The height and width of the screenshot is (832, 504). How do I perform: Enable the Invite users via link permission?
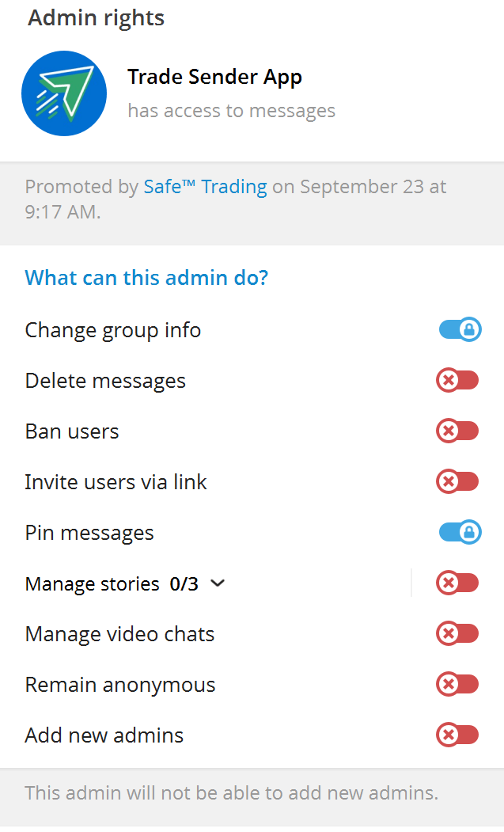457,481
